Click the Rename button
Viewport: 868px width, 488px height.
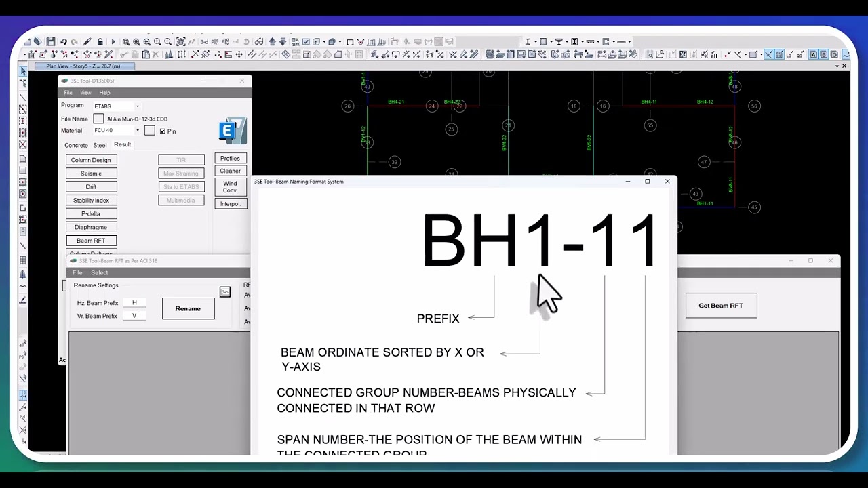(188, 308)
